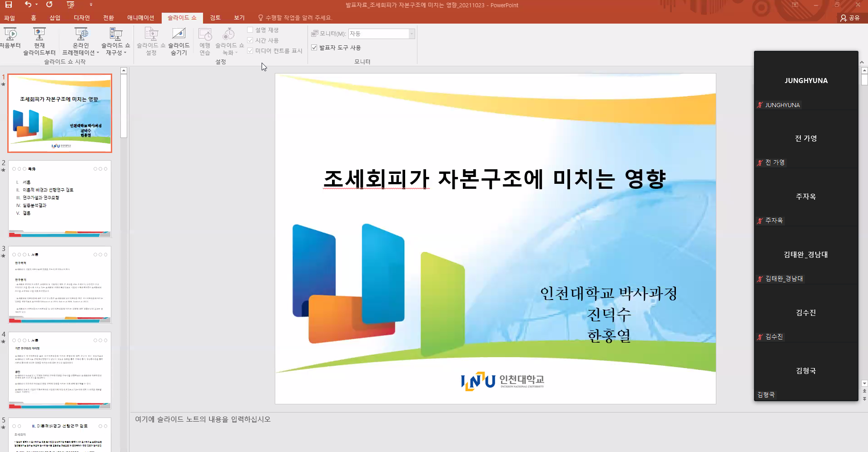
Task: Select slide 2 thumbnail (목차)
Action: pos(60,198)
